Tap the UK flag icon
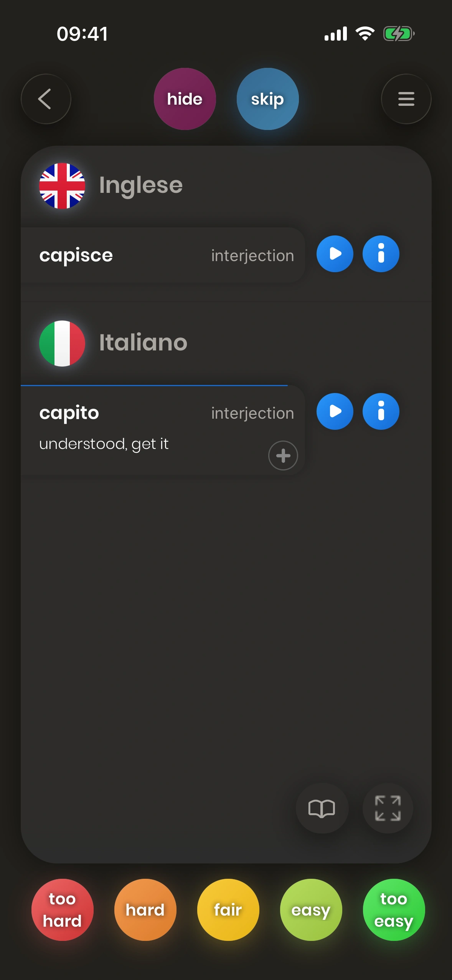The height and width of the screenshot is (980, 452). [62, 186]
